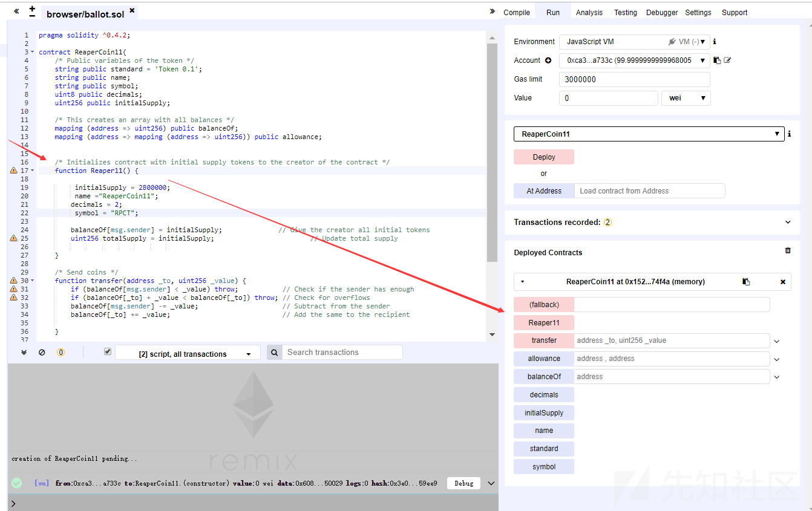
Task: Open the Analysis tab
Action: click(589, 12)
